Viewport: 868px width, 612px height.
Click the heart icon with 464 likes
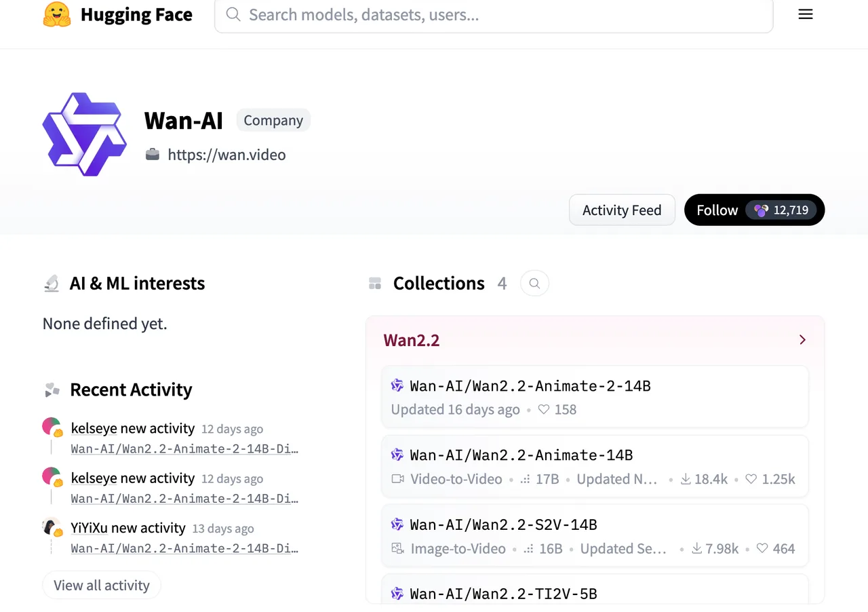click(x=762, y=548)
